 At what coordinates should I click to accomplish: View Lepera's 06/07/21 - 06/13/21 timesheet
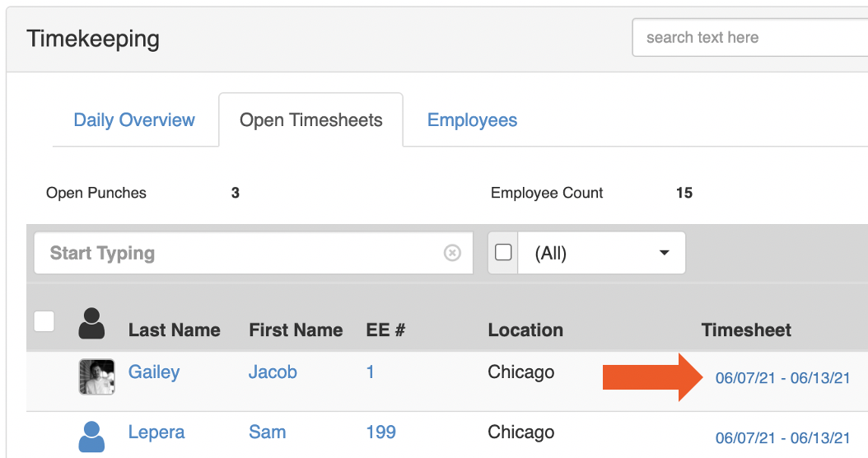(782, 437)
